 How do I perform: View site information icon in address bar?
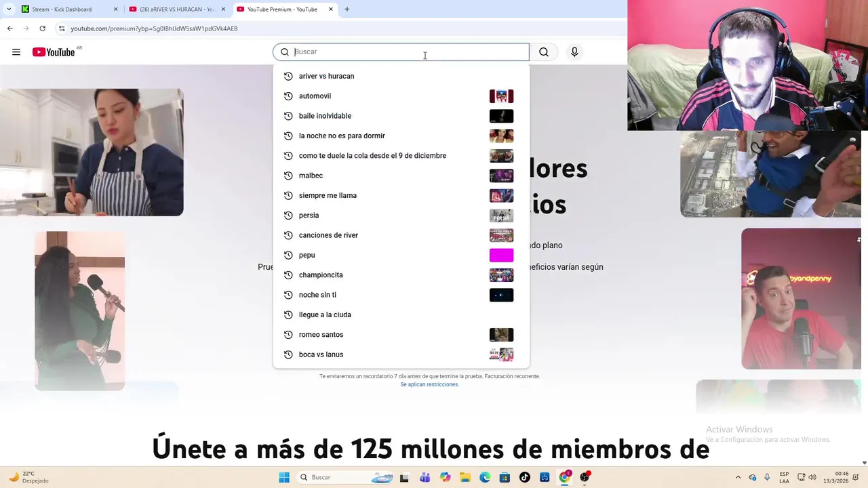coord(62,28)
